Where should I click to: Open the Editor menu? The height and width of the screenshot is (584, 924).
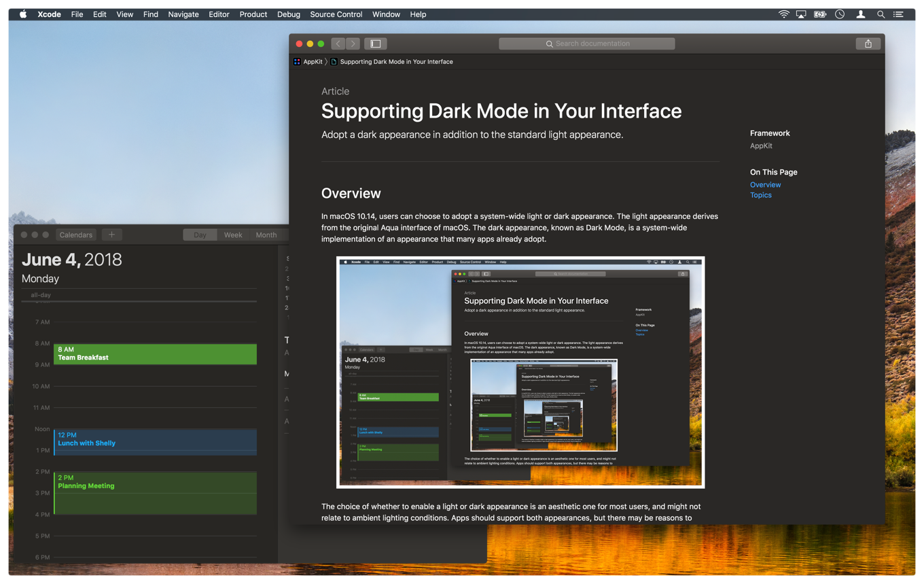[x=219, y=14]
